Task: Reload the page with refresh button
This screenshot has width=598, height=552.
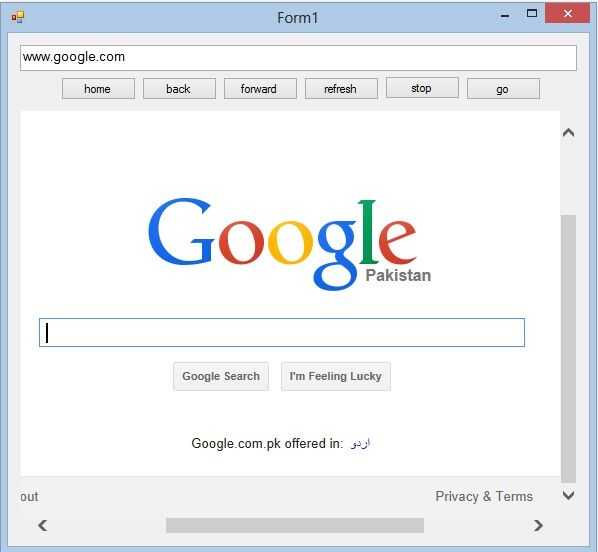Action: pos(341,89)
